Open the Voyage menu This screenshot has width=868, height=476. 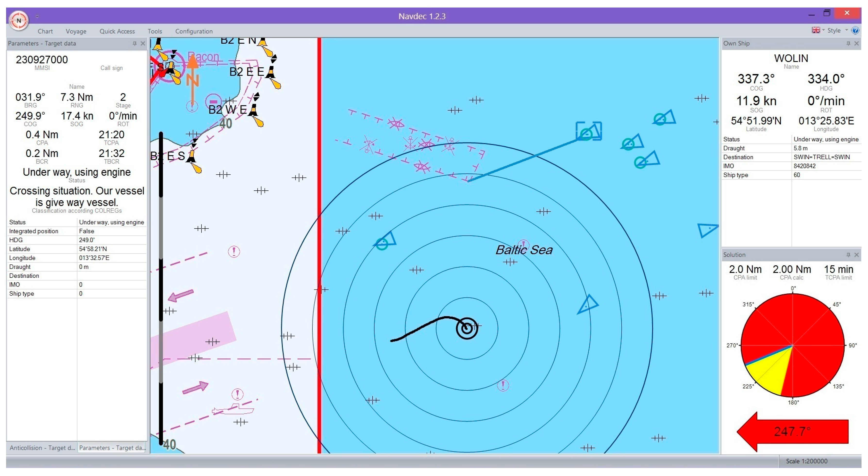coord(76,31)
